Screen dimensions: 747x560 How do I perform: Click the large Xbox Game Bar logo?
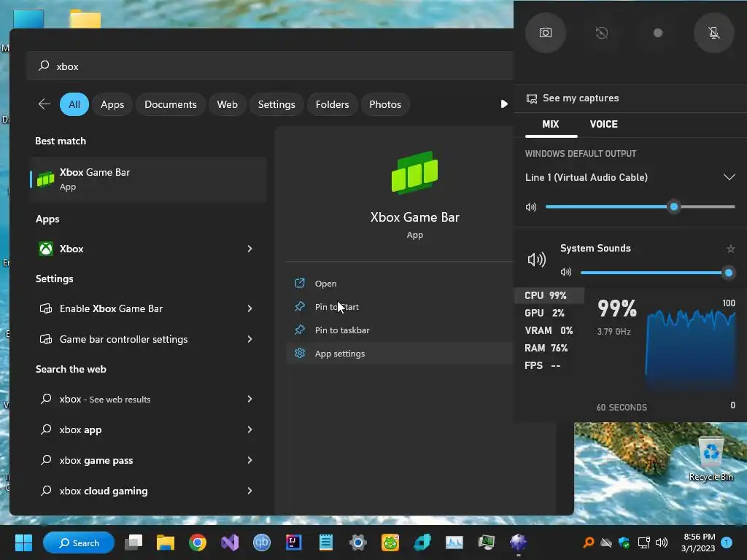(x=414, y=173)
